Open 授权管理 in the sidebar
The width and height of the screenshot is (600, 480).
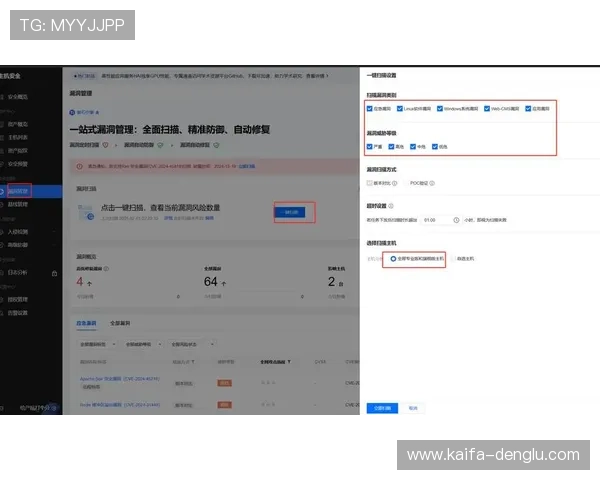pos(18,300)
